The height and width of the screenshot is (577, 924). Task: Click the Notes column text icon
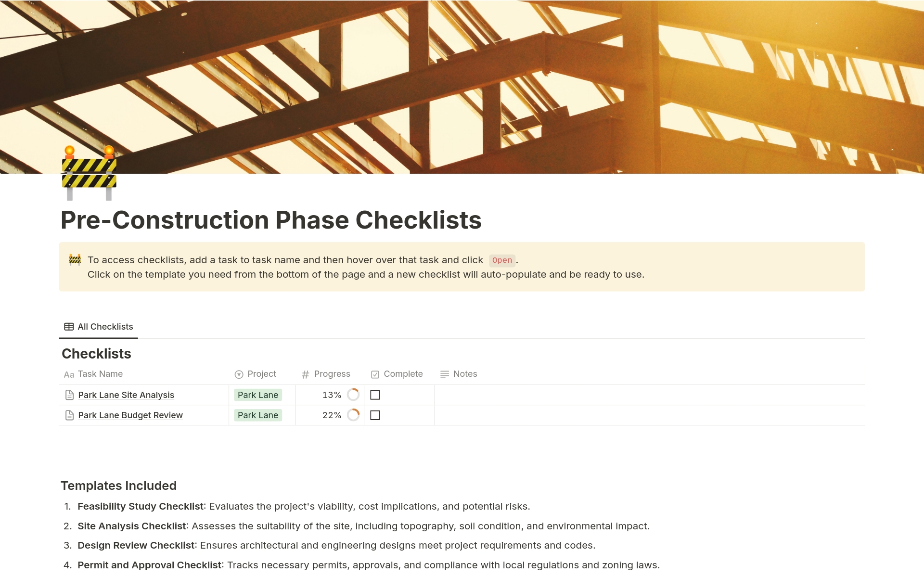444,374
